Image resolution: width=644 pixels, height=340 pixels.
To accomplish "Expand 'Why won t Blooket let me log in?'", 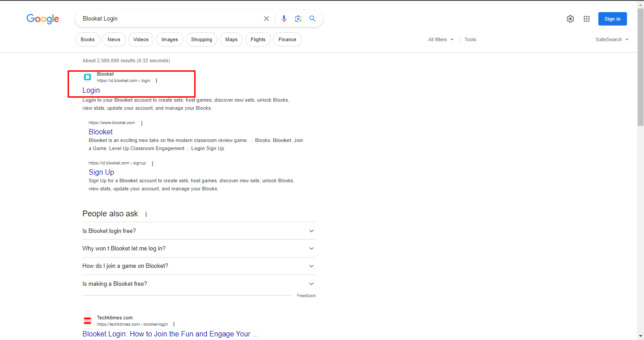I will 199,249.
